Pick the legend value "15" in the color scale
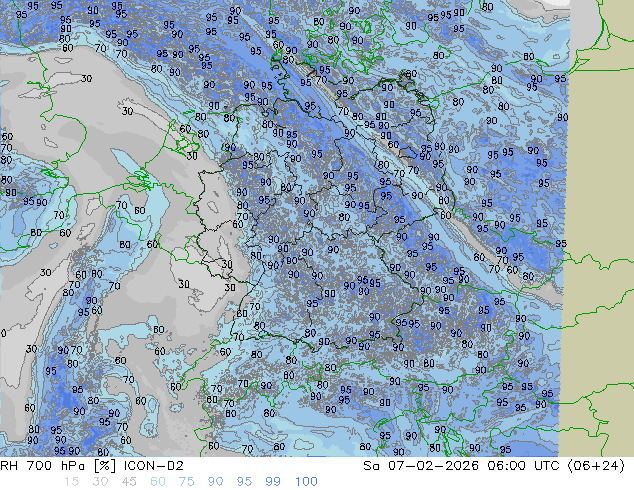This screenshot has width=634, height=490. (71, 482)
